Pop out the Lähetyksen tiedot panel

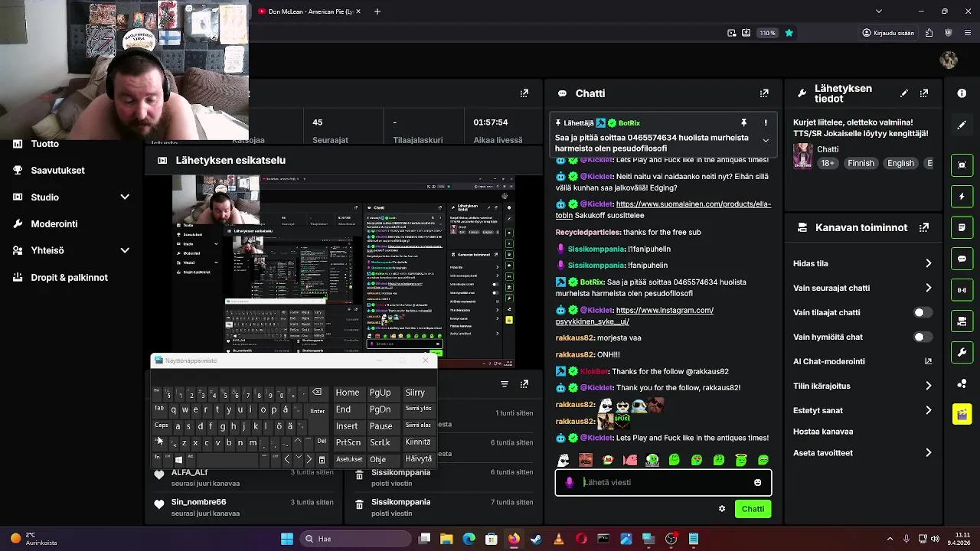click(924, 93)
